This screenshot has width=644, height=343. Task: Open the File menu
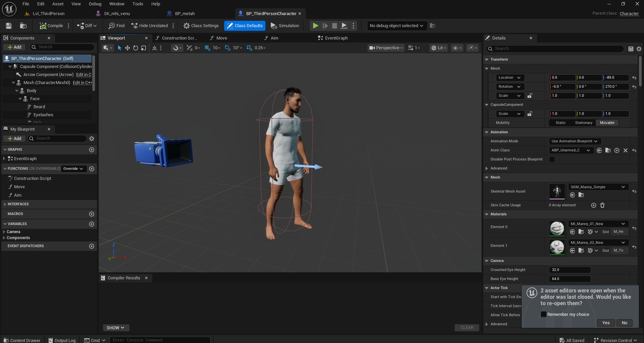point(26,4)
